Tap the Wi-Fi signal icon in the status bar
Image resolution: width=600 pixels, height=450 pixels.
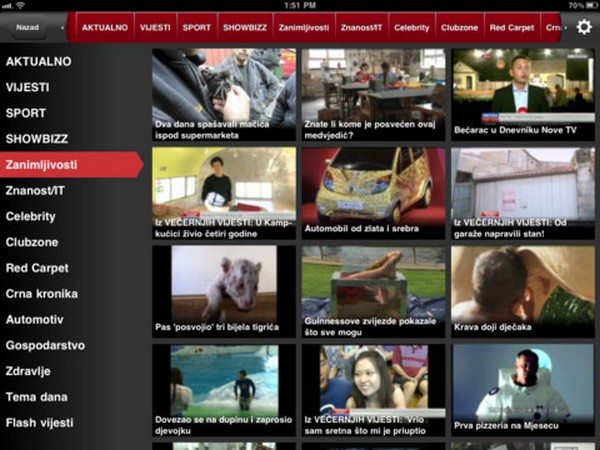[x=20, y=5]
